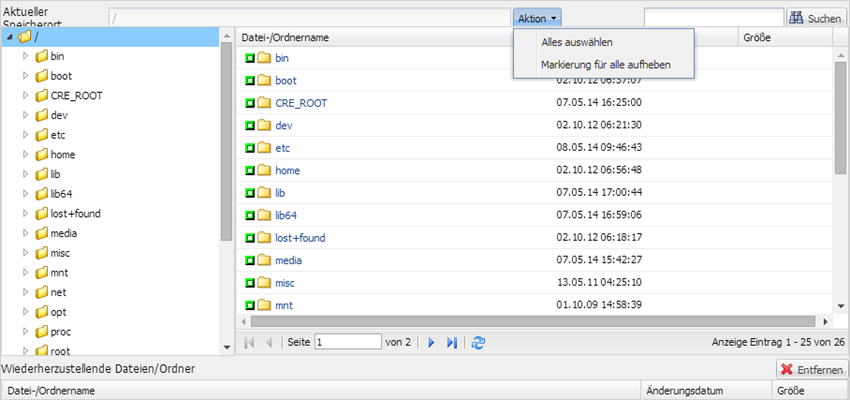850x400 pixels.
Task: Click the Seite page number field
Action: point(348,342)
